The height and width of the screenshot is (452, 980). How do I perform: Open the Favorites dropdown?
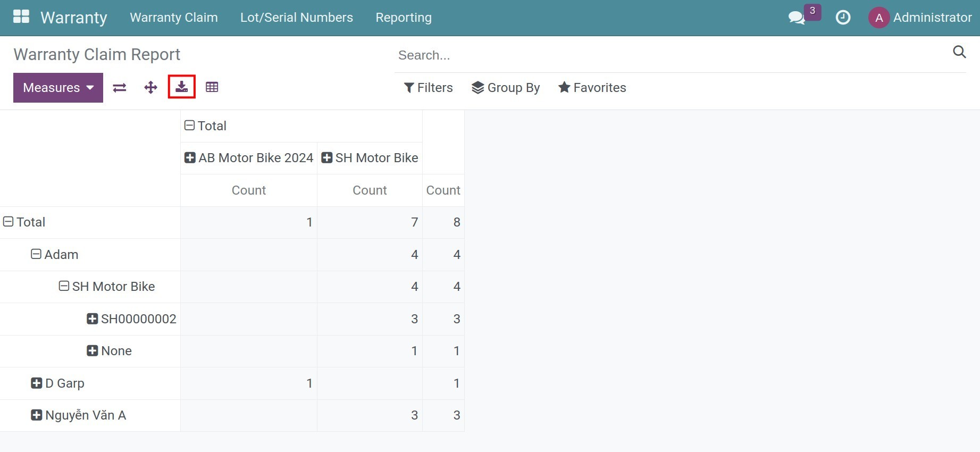(592, 88)
